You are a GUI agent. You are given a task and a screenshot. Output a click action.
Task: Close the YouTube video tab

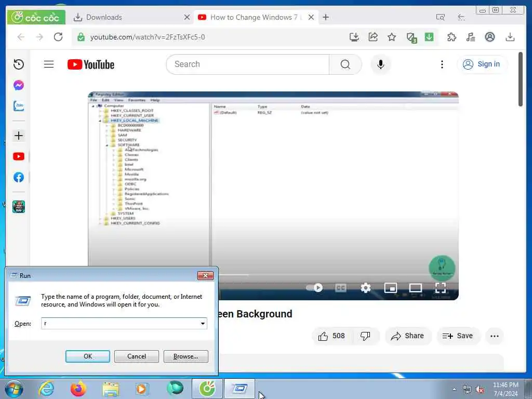[x=311, y=17]
